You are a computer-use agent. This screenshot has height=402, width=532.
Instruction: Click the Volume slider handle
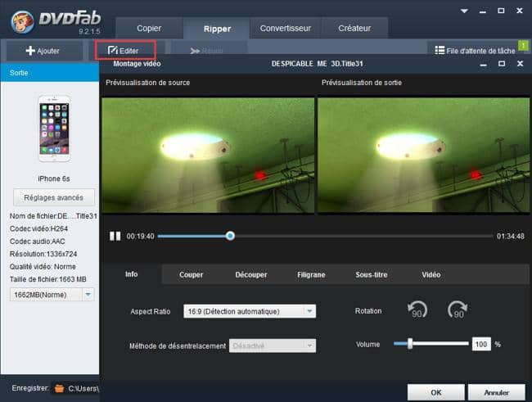click(x=410, y=344)
